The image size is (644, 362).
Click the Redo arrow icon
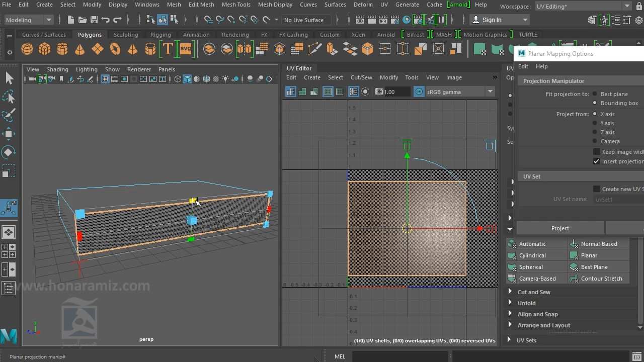click(x=117, y=20)
